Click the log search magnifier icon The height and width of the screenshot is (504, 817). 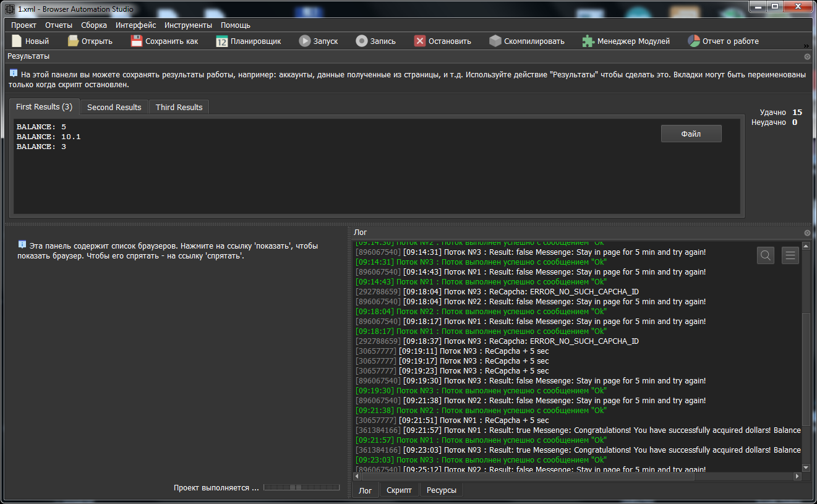[x=766, y=255]
